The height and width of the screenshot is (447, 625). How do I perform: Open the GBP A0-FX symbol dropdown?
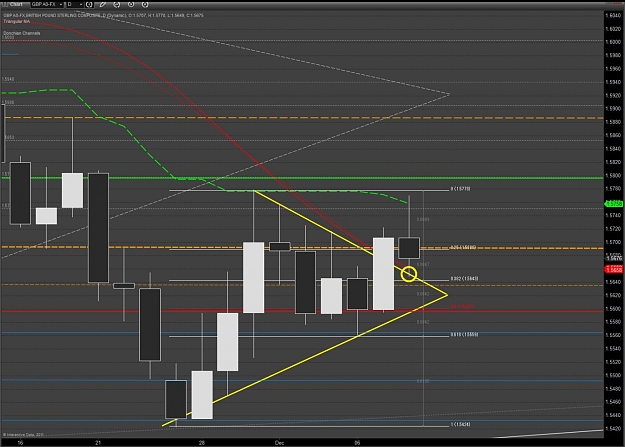[x=47, y=4]
